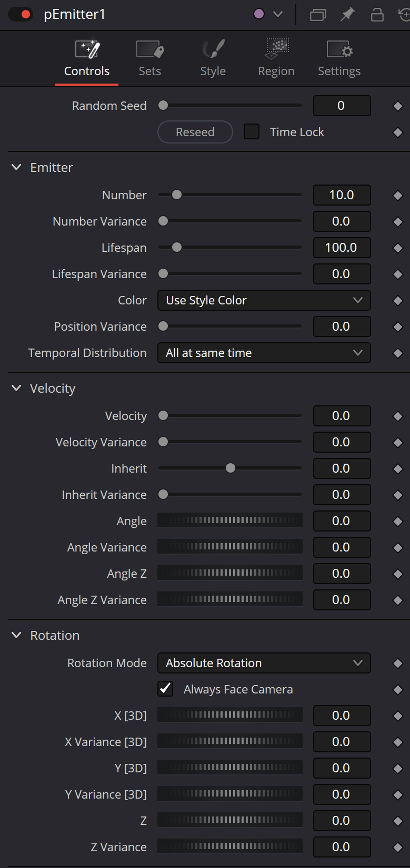Add keyframe for Angle Z
This screenshot has height=868, width=410.
(x=398, y=574)
